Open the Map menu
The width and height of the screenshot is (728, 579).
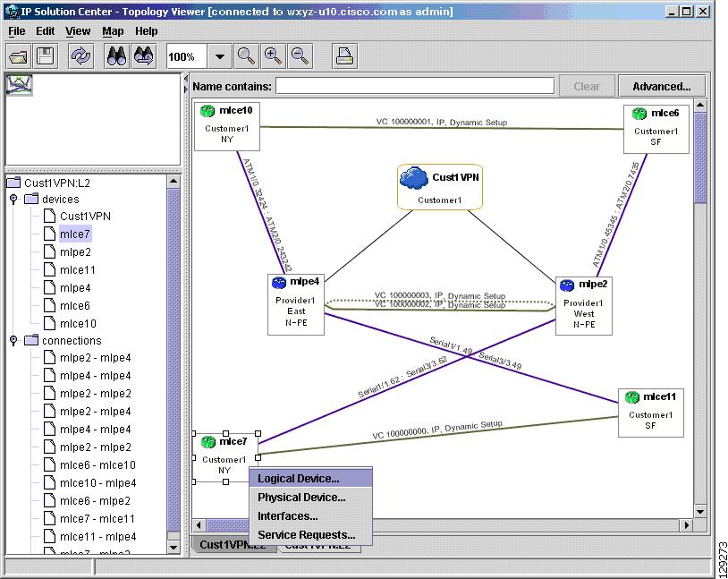pos(113,31)
